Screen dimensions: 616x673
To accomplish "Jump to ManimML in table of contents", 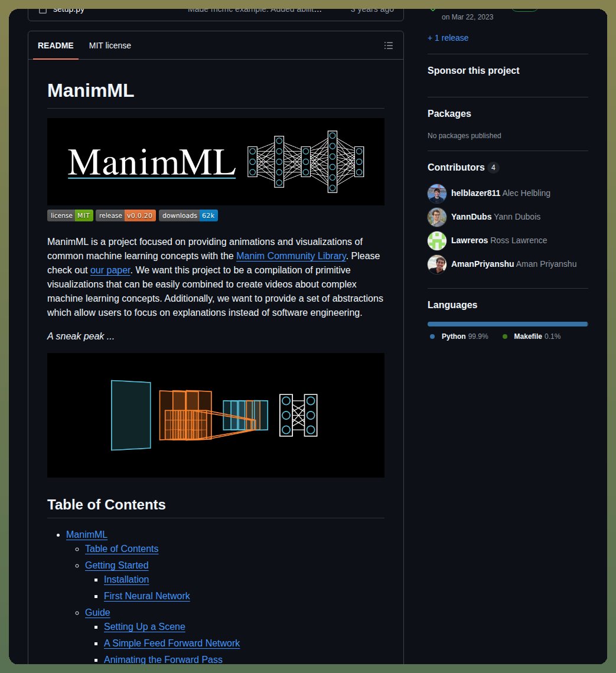I will tap(86, 534).
